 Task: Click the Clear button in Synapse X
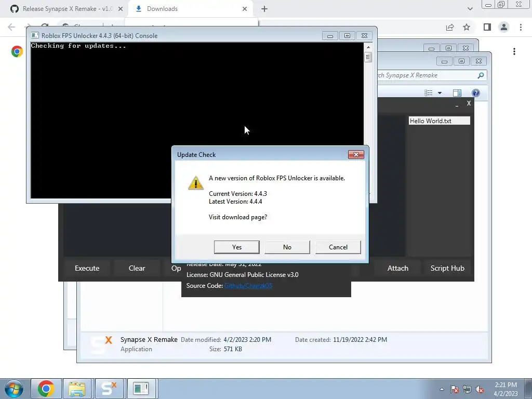click(x=137, y=268)
